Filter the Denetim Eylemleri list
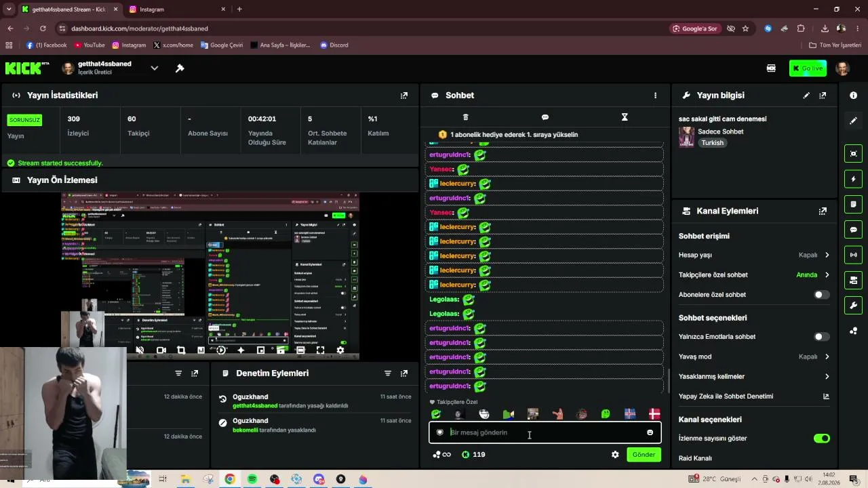 click(388, 373)
